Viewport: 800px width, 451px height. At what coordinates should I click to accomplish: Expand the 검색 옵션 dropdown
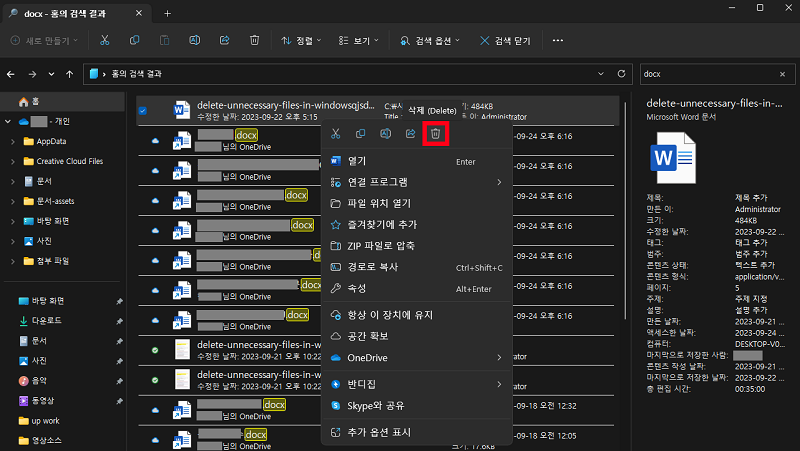pyautogui.click(x=430, y=41)
